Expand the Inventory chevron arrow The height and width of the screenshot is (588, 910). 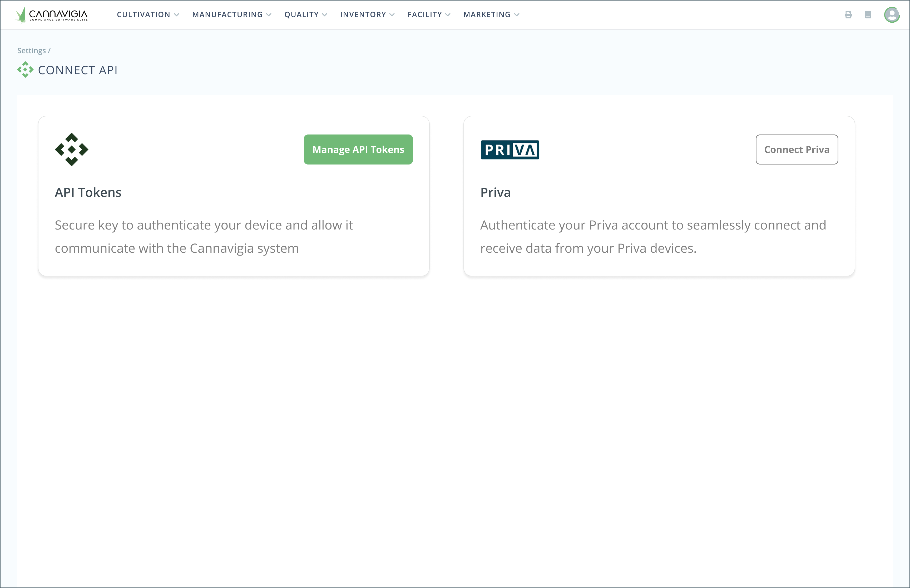(x=392, y=15)
